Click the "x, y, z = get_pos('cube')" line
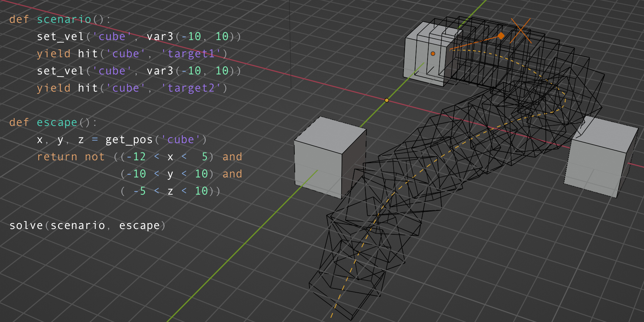Image resolution: width=644 pixels, height=322 pixels. pyautogui.click(x=122, y=140)
